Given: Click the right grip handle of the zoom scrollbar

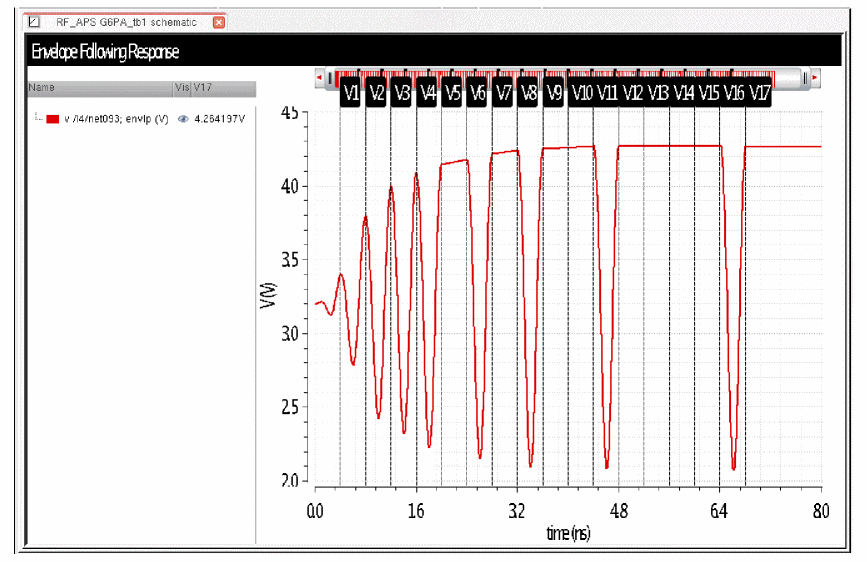Looking at the screenshot, I should (x=805, y=79).
